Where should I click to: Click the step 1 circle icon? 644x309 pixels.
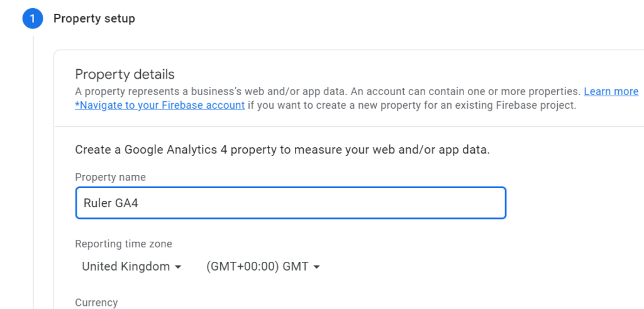pos(32,19)
